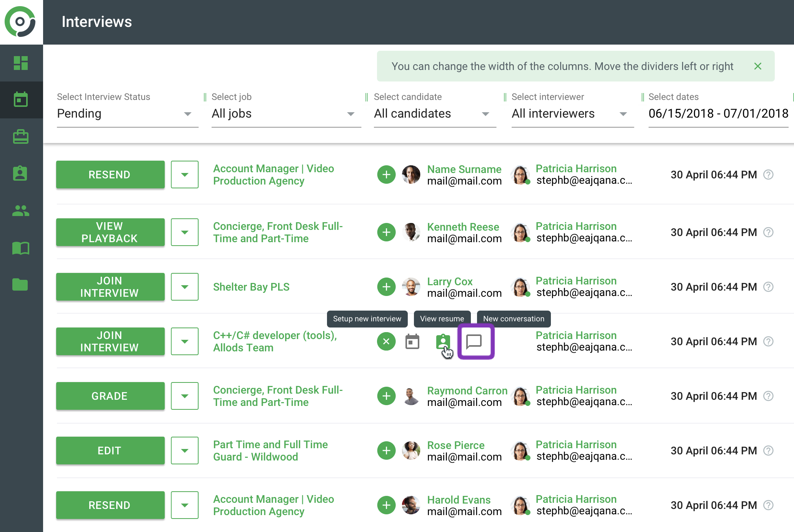Open the briefcase jobs icon in sidebar

21,136
